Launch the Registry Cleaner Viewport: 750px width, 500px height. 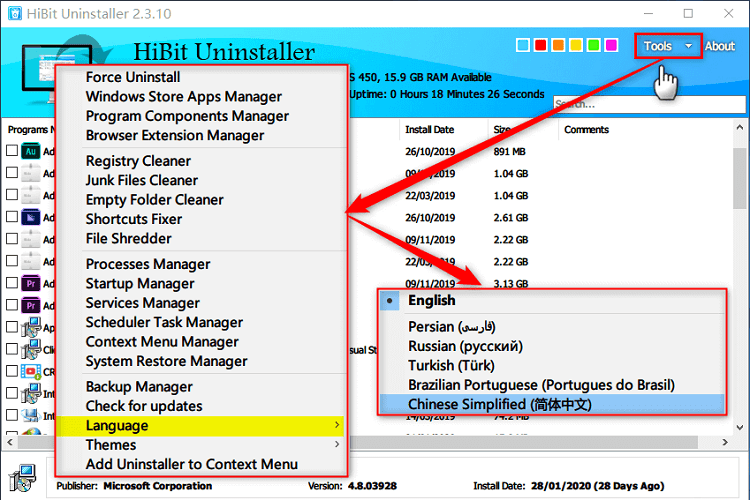pos(138,161)
